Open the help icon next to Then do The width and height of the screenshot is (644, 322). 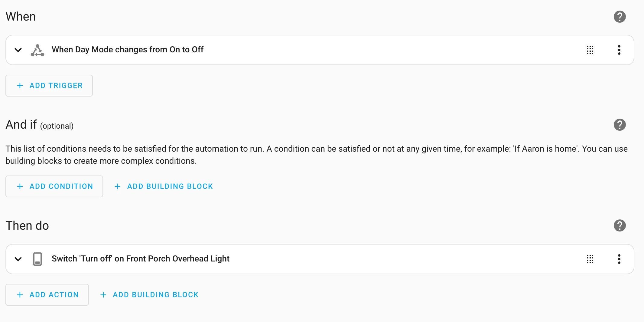coord(620,225)
